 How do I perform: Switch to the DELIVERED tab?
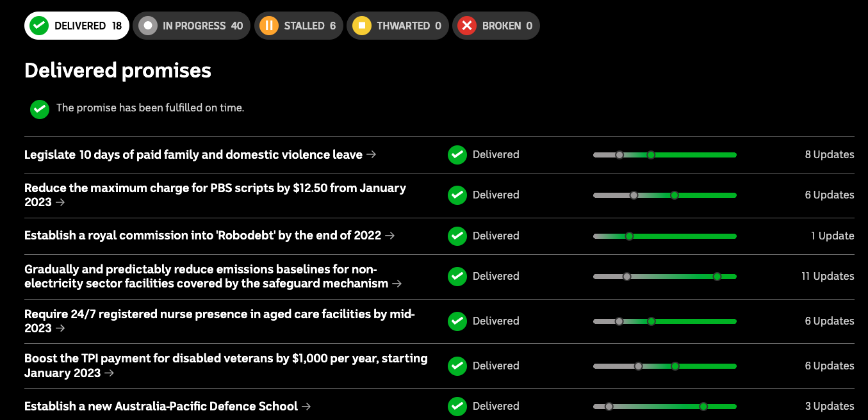pos(76,26)
